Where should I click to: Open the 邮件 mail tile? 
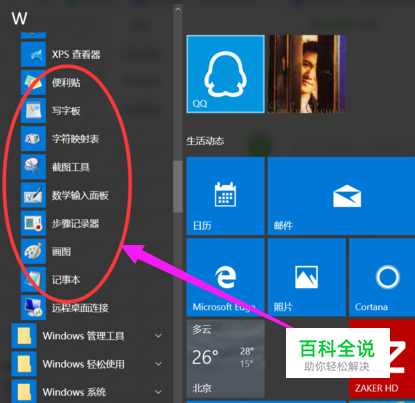[x=341, y=196]
